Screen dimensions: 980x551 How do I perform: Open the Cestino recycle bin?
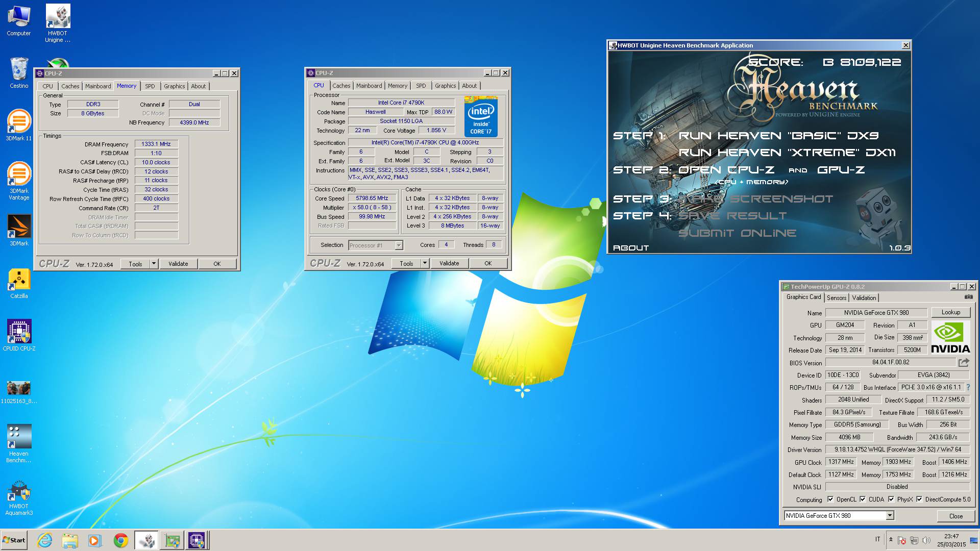pyautogui.click(x=19, y=73)
